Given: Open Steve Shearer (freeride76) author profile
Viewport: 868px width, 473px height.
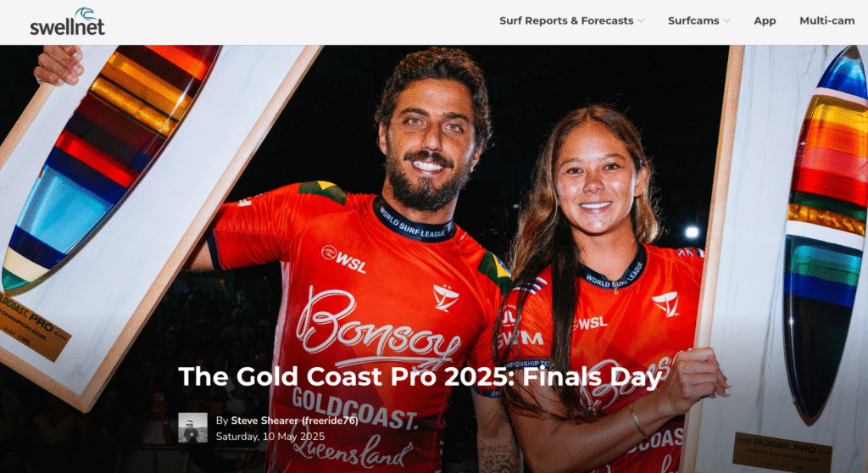Looking at the screenshot, I should coord(294,420).
